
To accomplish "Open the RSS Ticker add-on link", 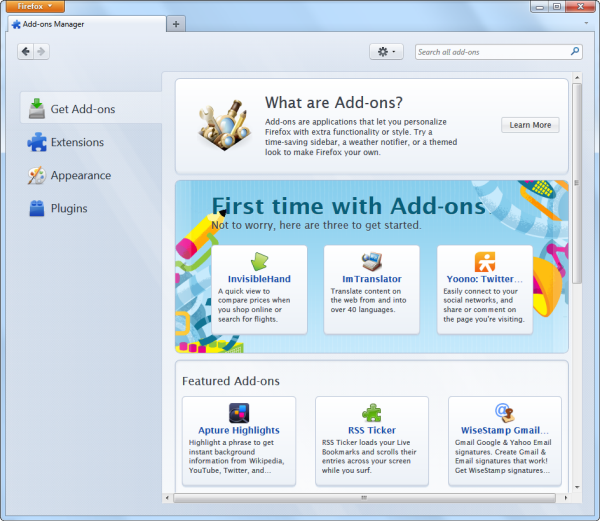I will pyautogui.click(x=372, y=430).
